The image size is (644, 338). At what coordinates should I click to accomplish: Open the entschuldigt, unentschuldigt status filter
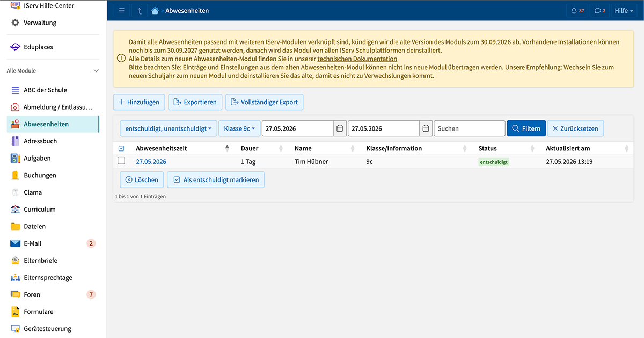[x=169, y=128]
